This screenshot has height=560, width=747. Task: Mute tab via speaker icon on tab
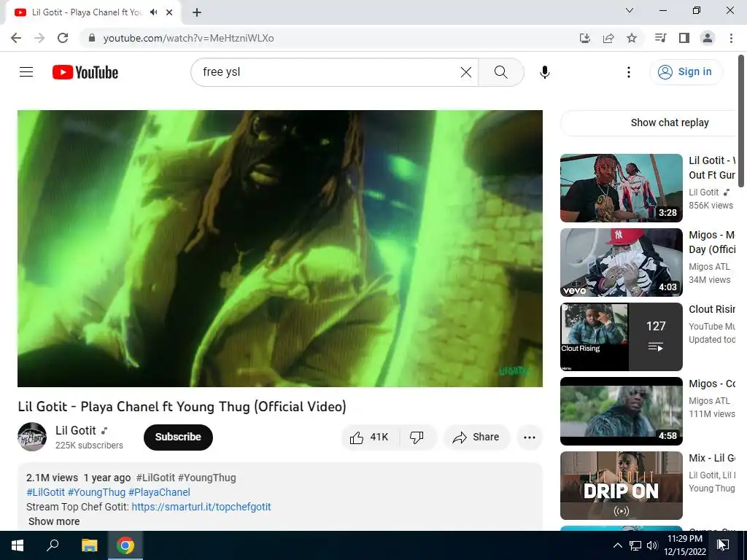point(153,12)
